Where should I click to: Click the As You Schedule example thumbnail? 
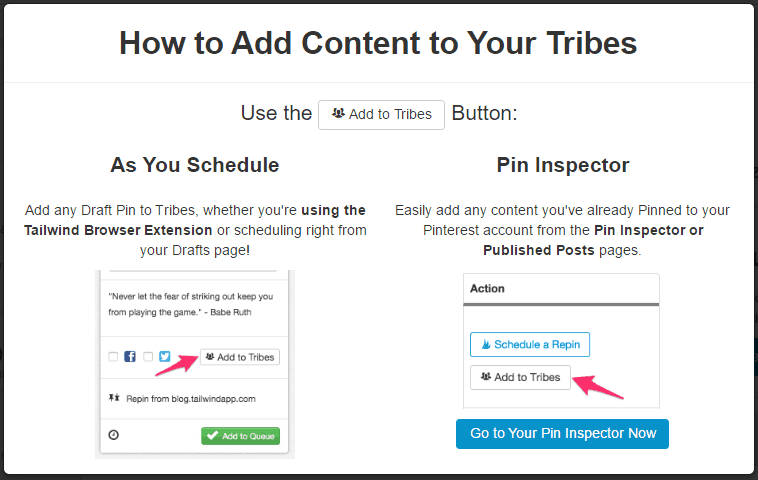coord(195,364)
